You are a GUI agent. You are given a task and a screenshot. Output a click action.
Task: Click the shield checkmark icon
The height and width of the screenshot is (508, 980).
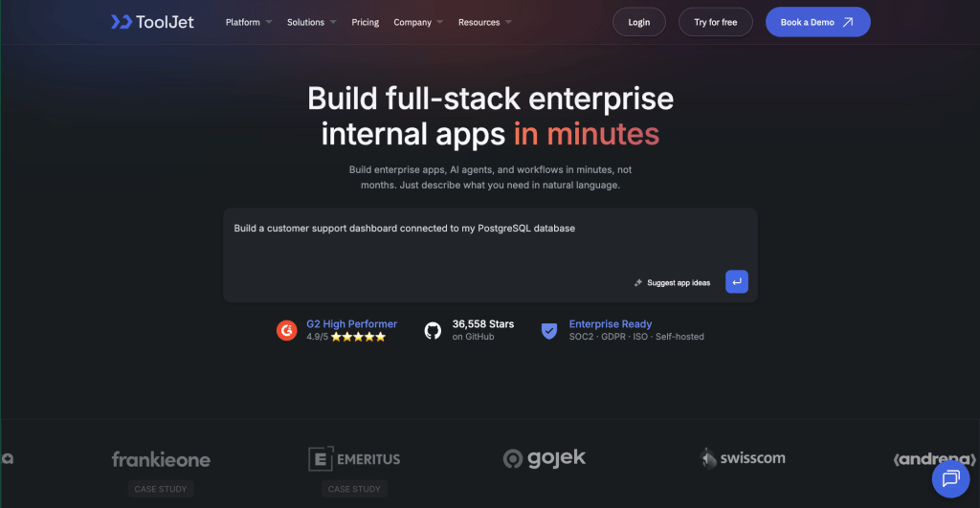coord(548,331)
